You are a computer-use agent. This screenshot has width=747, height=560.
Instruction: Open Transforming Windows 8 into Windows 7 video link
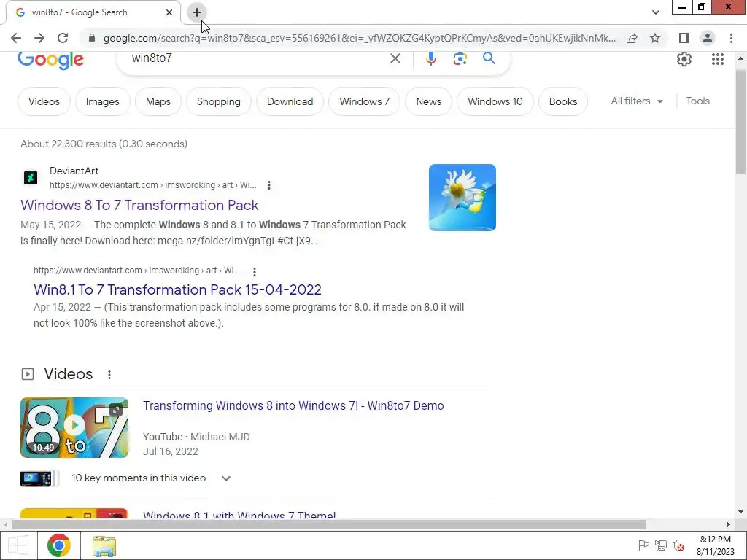[x=293, y=405]
